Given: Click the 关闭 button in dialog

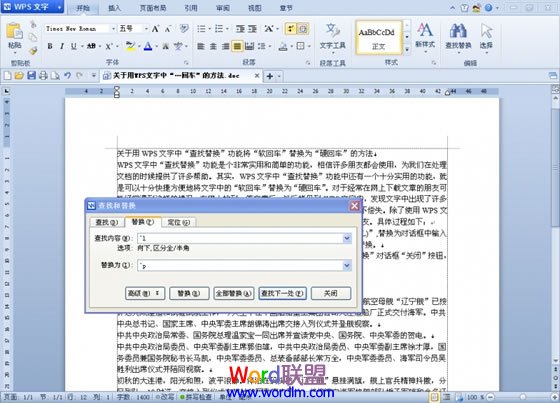Looking at the screenshot, I should [331, 293].
